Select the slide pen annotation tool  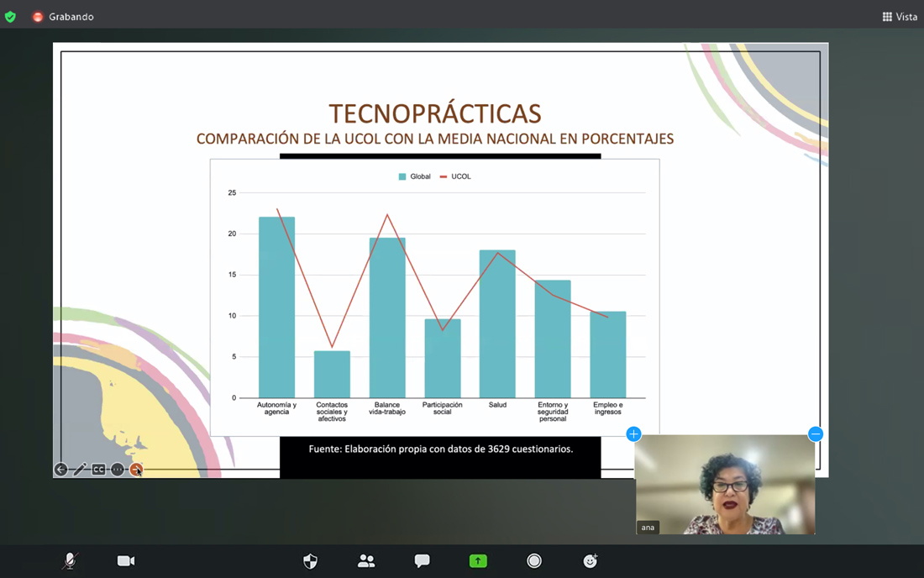(80, 470)
